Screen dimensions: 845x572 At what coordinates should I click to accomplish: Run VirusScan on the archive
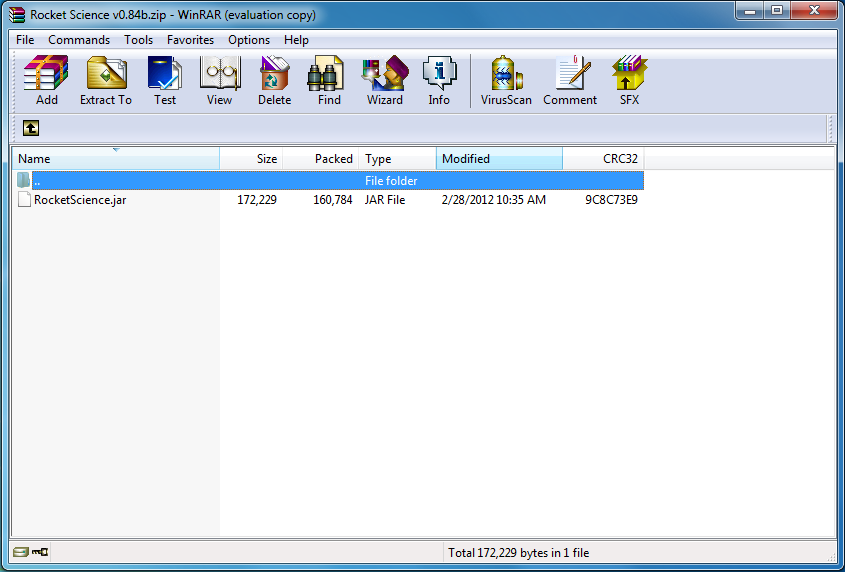(506, 80)
